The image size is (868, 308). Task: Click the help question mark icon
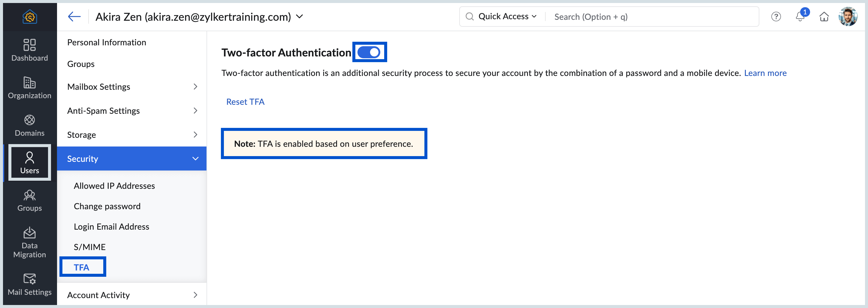[776, 17]
